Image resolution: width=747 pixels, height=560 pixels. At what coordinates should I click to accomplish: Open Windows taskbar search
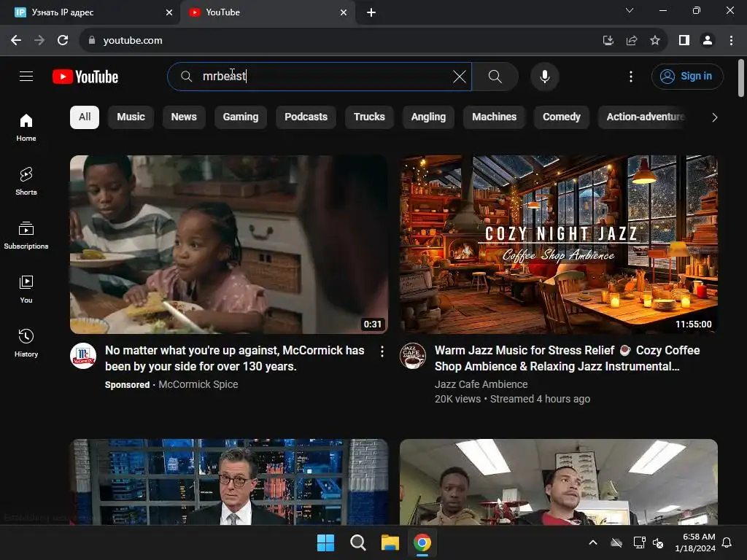coord(357,542)
